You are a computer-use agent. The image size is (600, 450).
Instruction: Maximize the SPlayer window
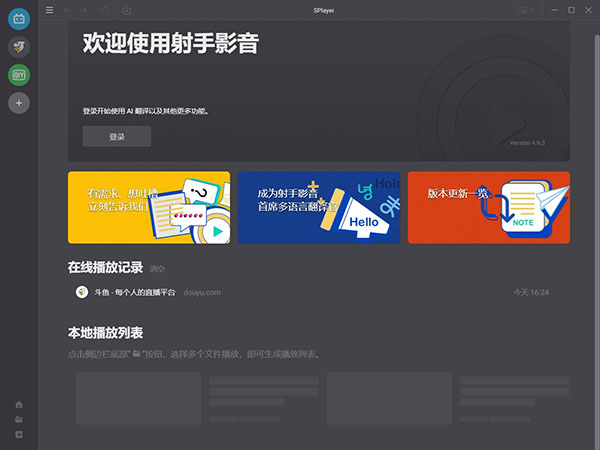pyautogui.click(x=571, y=10)
